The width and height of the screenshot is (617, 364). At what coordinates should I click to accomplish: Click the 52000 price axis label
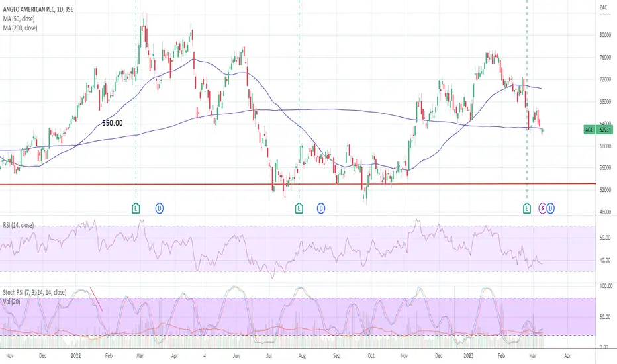[605, 190]
